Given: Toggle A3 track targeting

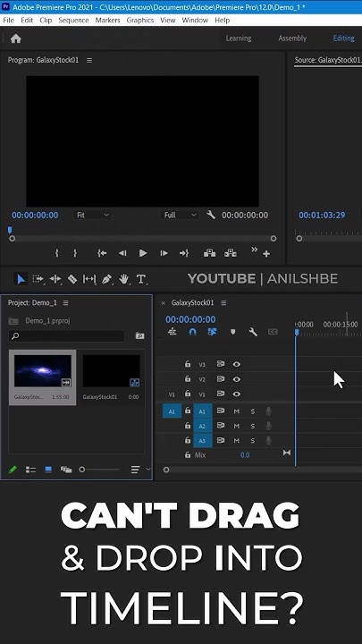Looking at the screenshot, I should point(202,441).
